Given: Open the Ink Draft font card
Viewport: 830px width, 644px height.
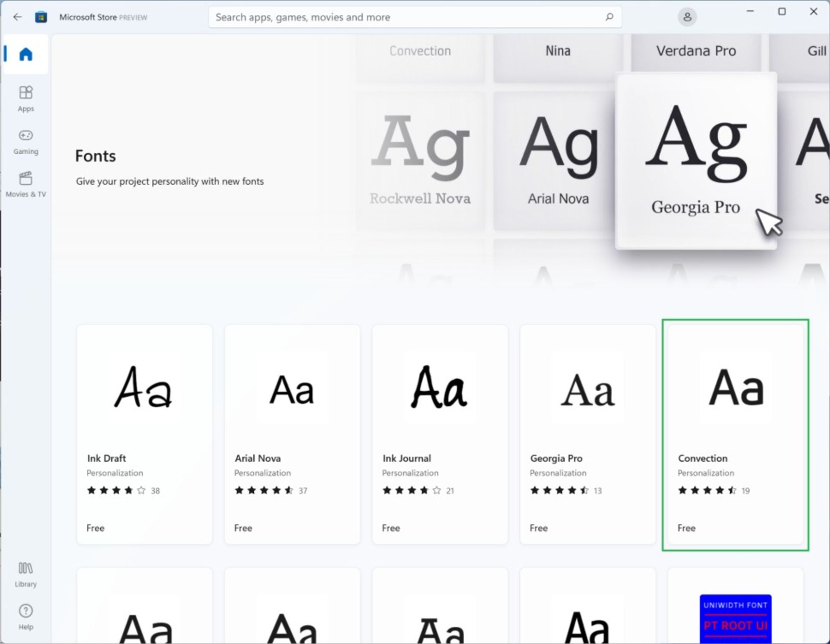Looking at the screenshot, I should tap(144, 434).
